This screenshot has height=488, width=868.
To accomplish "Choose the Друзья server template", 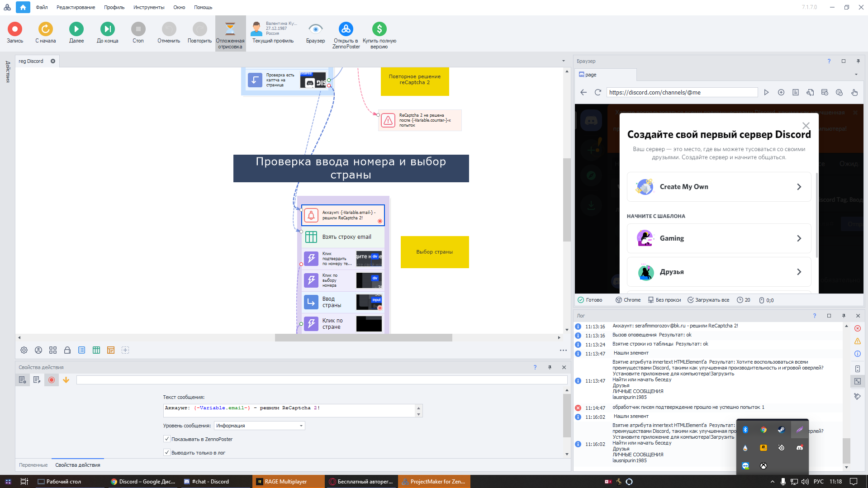I will pos(719,272).
